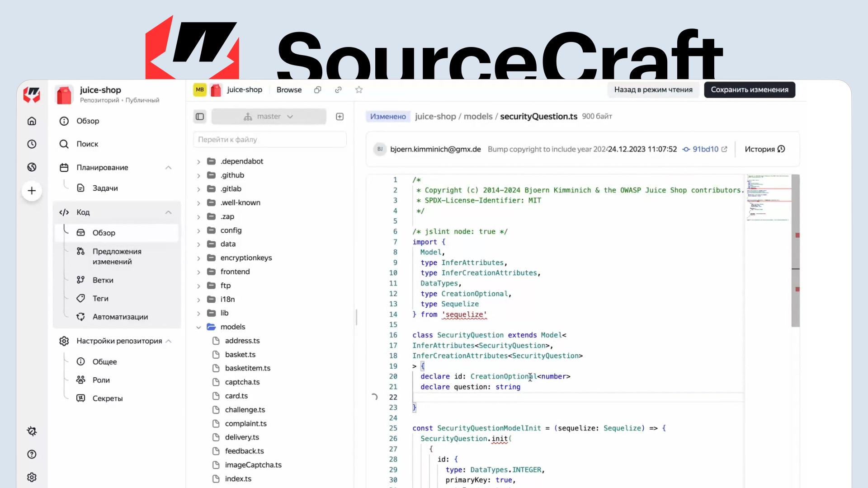The image size is (868, 488).
Task: Open the help question mark icon
Action: (32, 454)
